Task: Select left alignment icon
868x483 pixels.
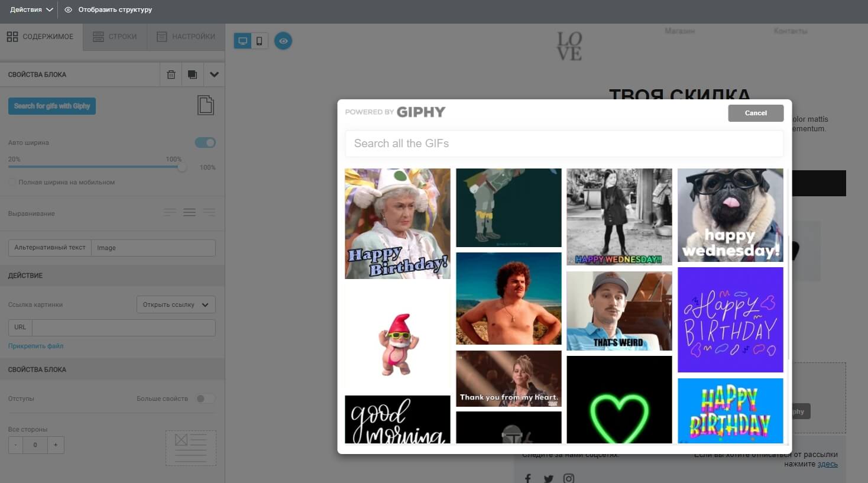Action: (170, 212)
